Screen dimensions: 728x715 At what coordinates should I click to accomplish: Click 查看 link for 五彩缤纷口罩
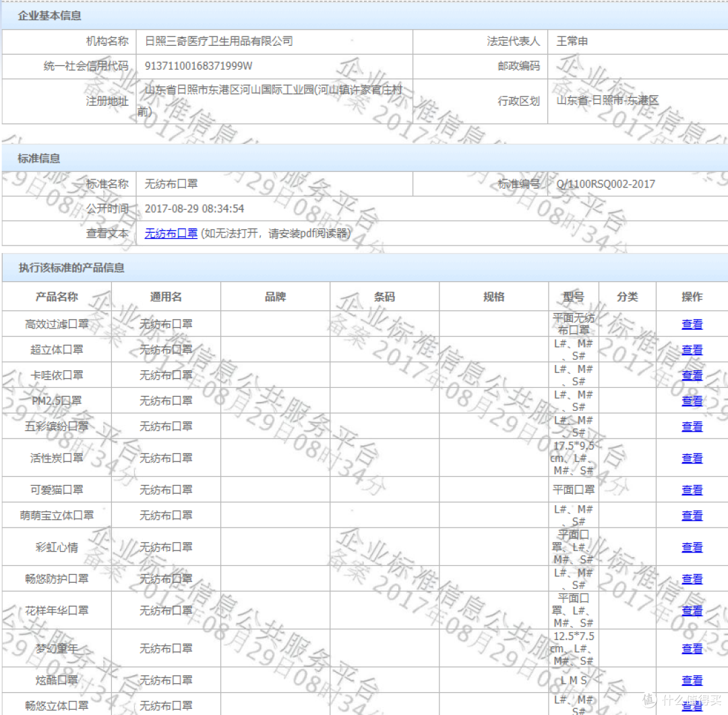[692, 426]
